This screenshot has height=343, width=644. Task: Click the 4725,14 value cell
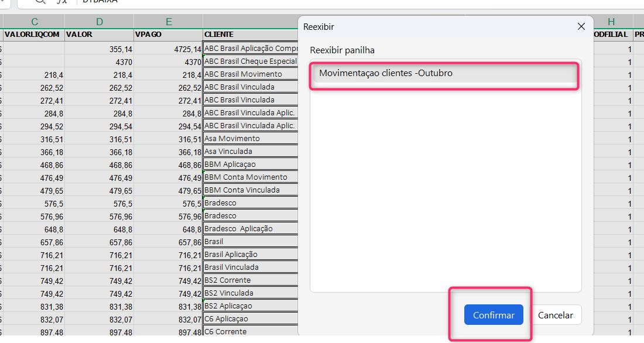(x=169, y=49)
